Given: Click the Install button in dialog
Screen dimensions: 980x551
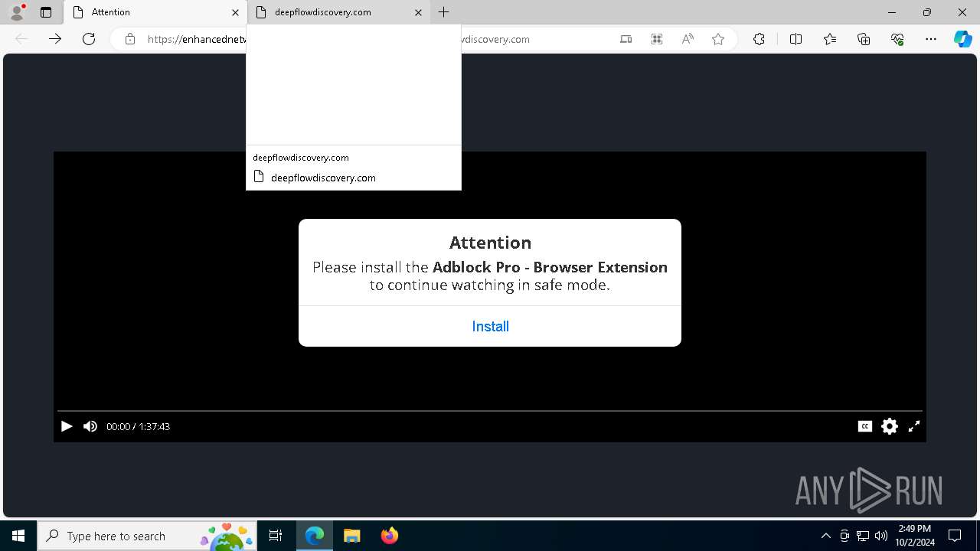Looking at the screenshot, I should click(490, 326).
